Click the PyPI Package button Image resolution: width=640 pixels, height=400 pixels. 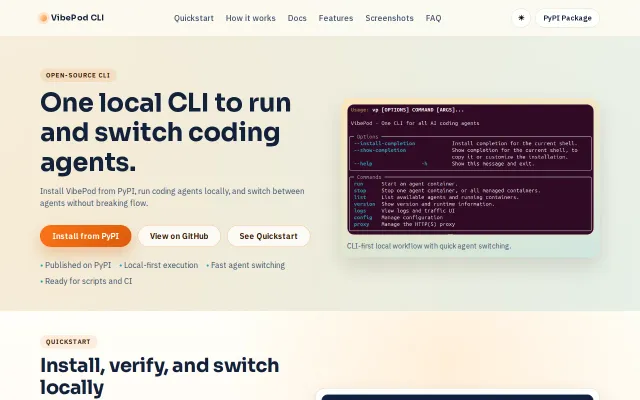[567, 18]
